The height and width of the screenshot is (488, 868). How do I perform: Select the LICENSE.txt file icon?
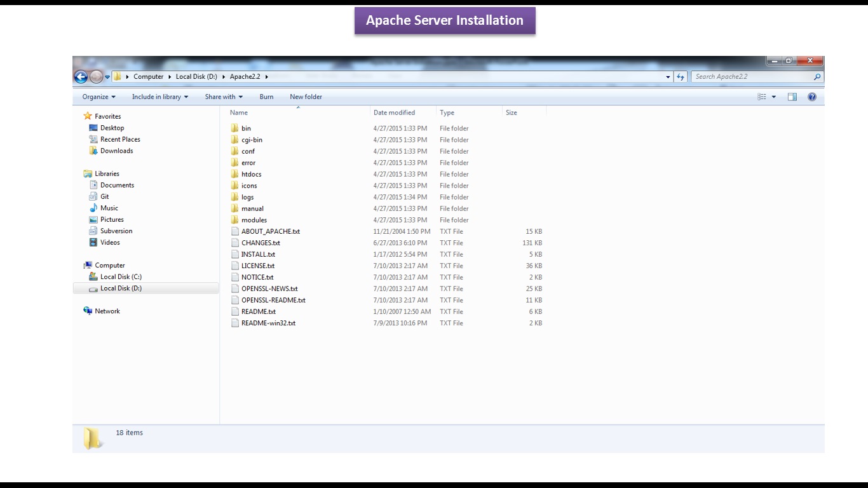(x=235, y=266)
